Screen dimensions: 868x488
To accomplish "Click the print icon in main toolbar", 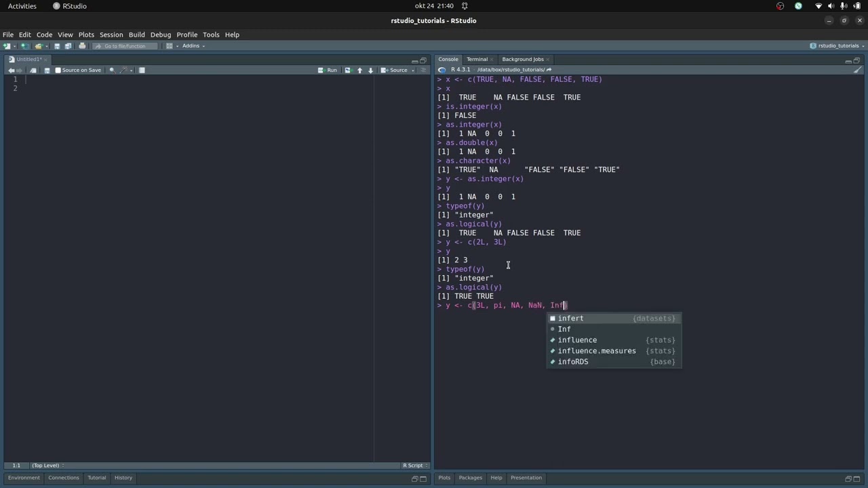I will point(82,46).
